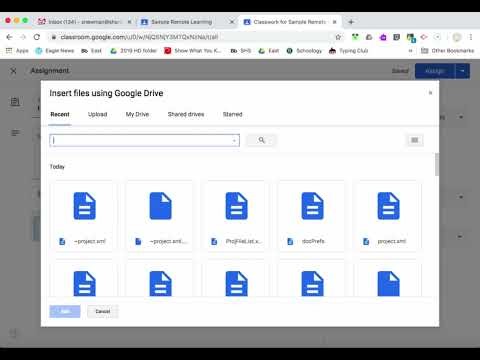The height and width of the screenshot is (360, 480).
Task: Open the Apps bookmark
Action: [17, 51]
